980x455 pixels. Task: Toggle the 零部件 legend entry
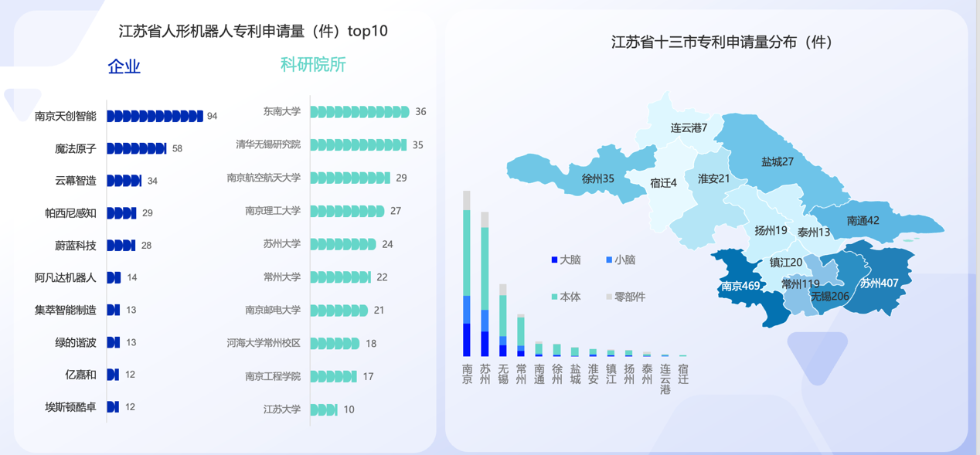(x=609, y=297)
